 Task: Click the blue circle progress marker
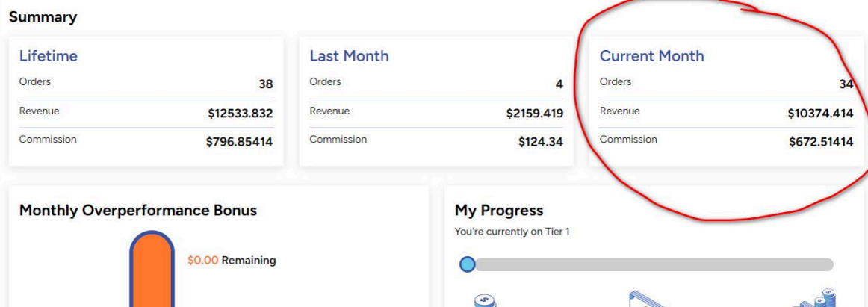pos(468,264)
